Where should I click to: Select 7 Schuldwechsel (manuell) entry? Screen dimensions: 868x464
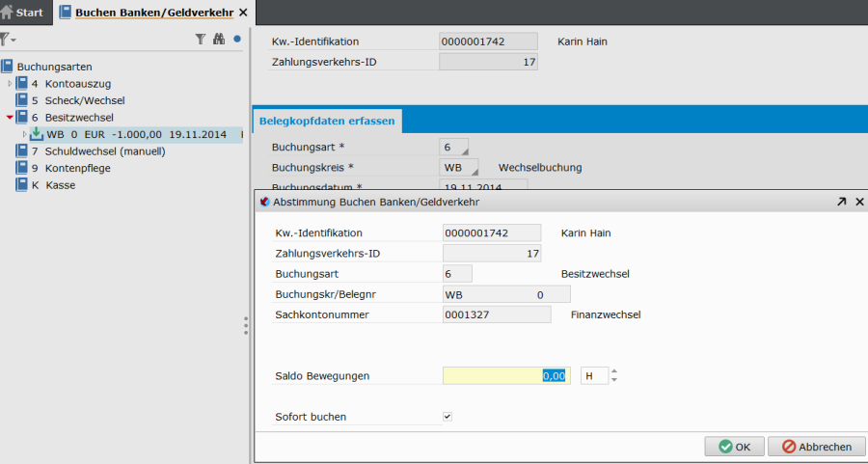tap(98, 151)
